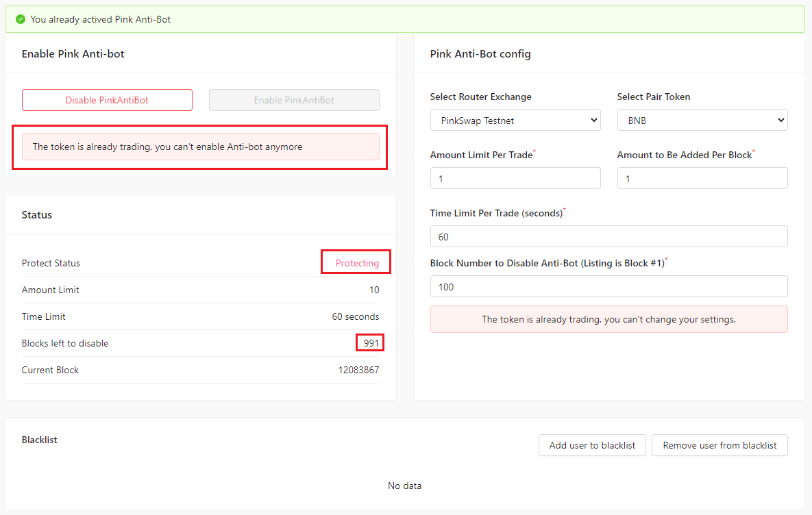This screenshot has height=515, width=812.
Task: Select the Current Block value 12083867
Action: tap(358, 370)
